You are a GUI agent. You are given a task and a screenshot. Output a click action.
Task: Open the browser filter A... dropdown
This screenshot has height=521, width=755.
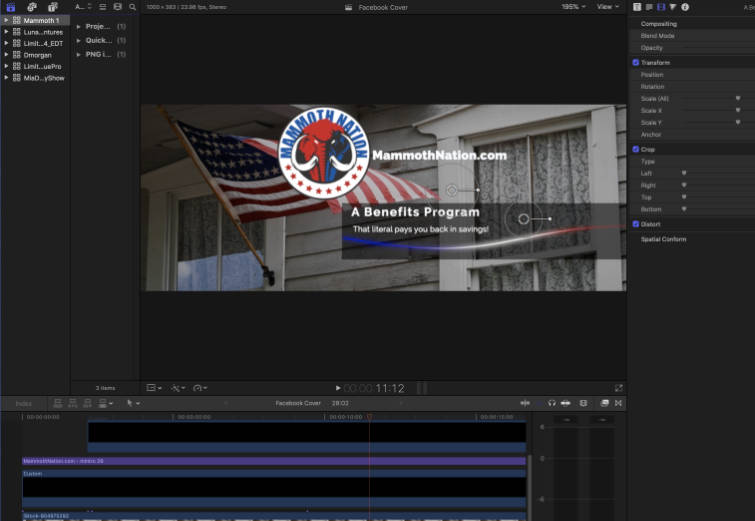point(83,7)
